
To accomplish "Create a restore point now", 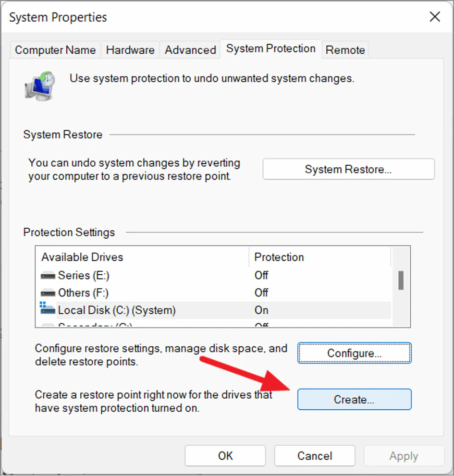I will tap(354, 399).
